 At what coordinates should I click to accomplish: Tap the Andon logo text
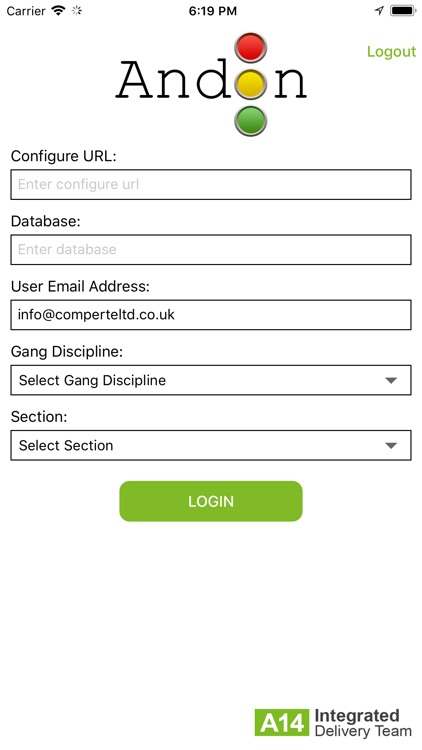[211, 80]
